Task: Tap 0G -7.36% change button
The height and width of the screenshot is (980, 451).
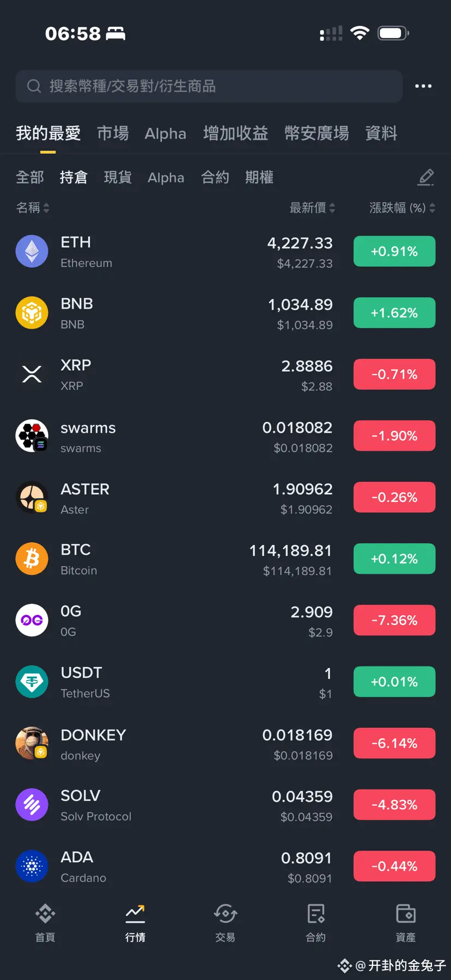Action: (394, 621)
